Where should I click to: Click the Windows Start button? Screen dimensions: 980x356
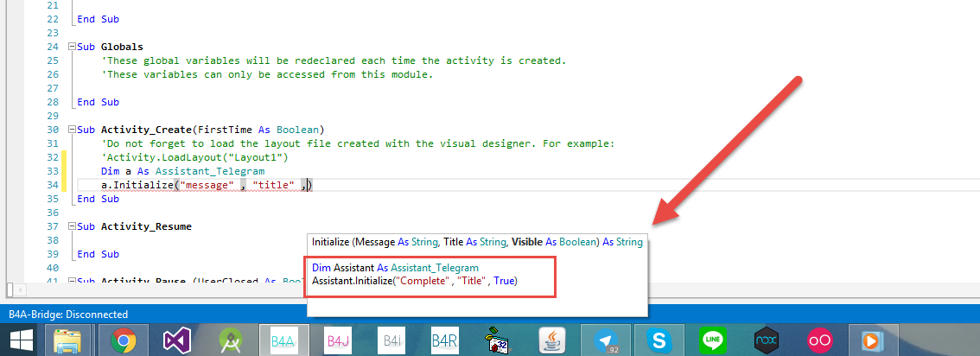click(x=20, y=340)
